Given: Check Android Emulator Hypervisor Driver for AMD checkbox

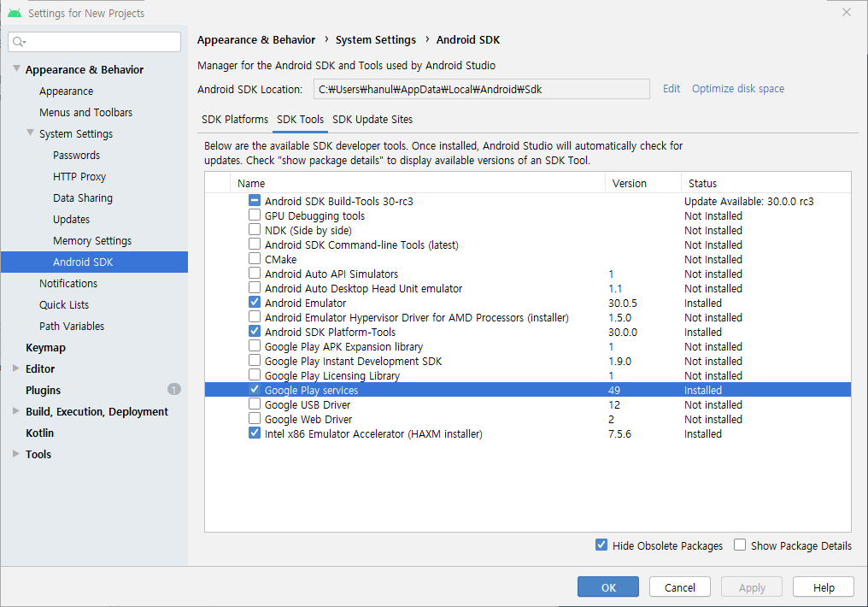Looking at the screenshot, I should pyautogui.click(x=254, y=317).
